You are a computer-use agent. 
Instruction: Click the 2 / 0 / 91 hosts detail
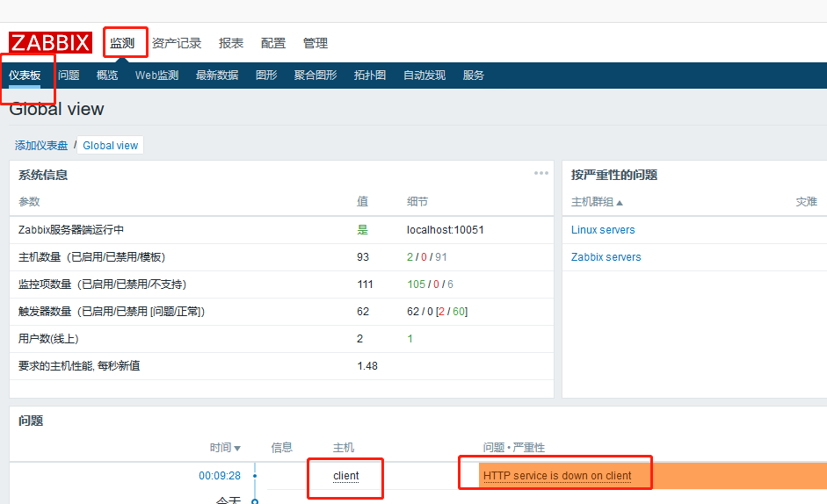pos(427,257)
